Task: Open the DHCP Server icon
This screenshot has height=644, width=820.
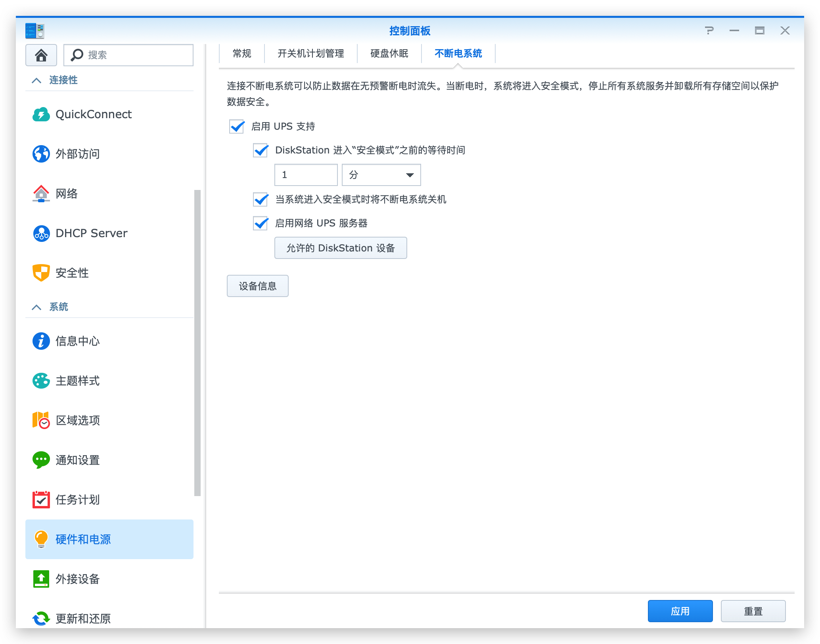Action: click(x=41, y=233)
